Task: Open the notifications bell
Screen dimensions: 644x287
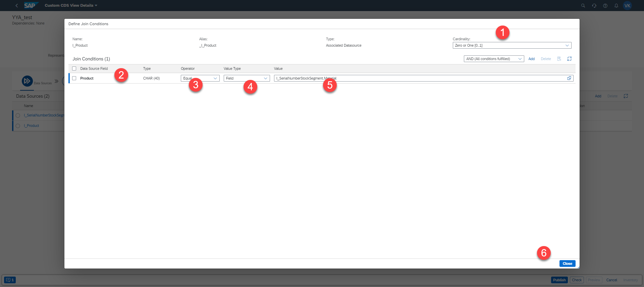Action: coord(616,6)
